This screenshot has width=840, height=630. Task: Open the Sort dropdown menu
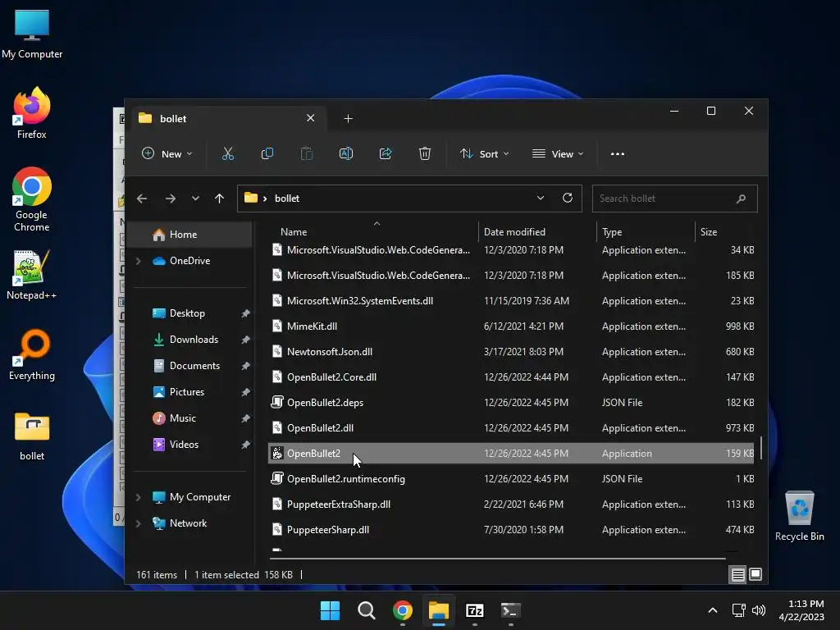[484, 153]
